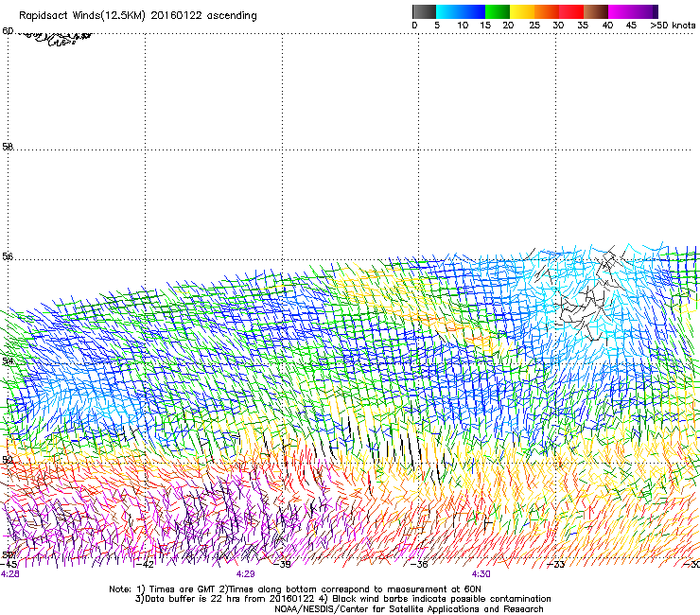Click the brown 35-40 knots legend segment
This screenshot has width=700, height=615.
click(x=596, y=11)
